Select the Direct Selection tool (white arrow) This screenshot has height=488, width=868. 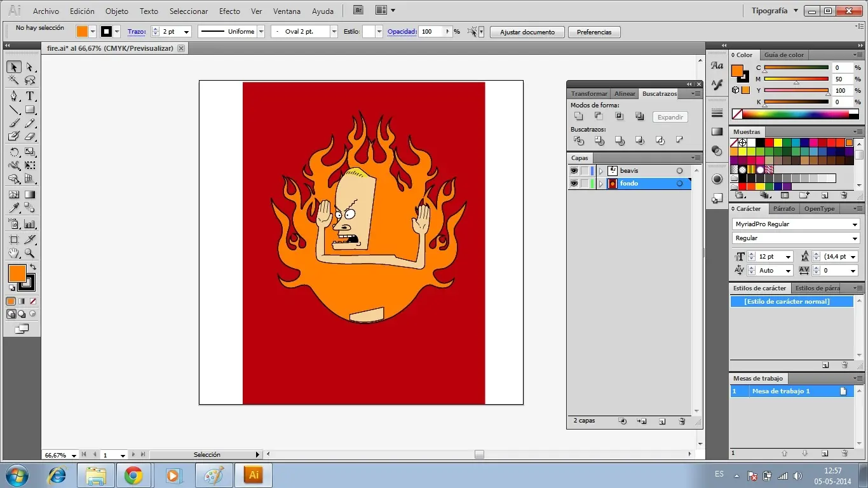pos(30,67)
